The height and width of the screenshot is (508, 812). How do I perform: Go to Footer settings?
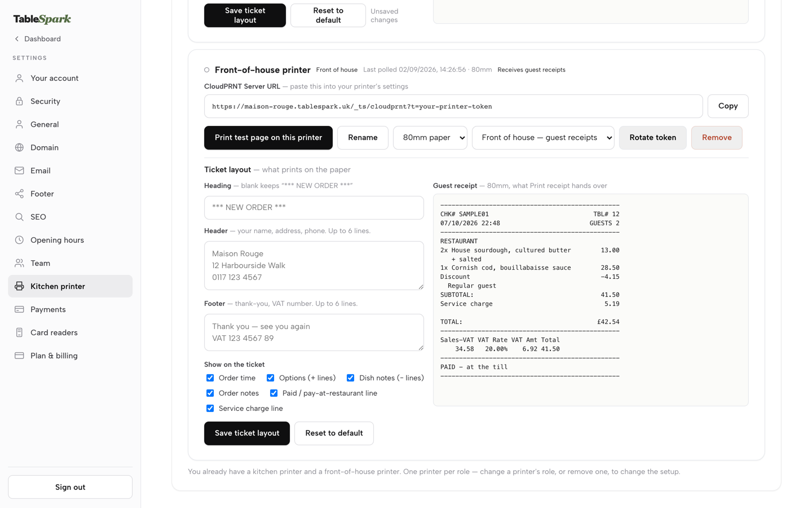coord(70,194)
